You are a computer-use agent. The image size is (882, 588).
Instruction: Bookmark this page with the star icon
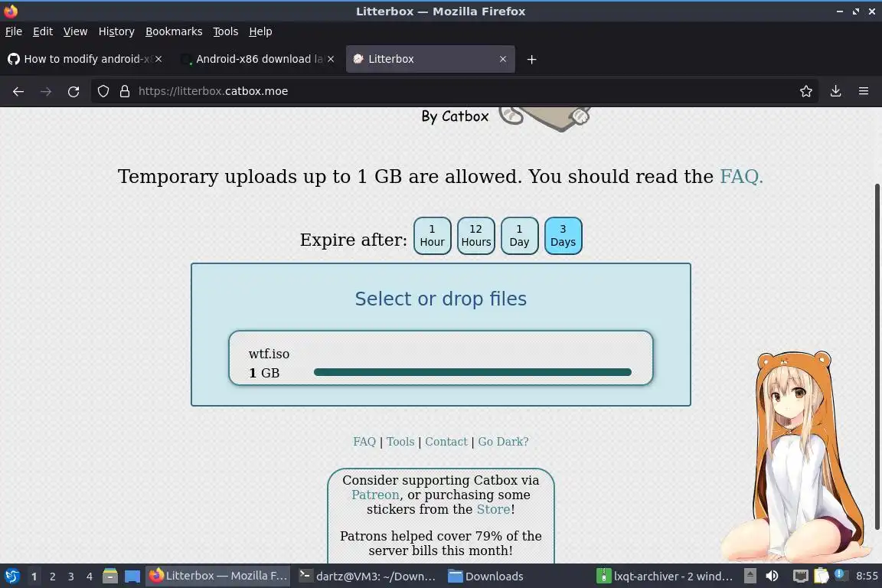point(806,91)
